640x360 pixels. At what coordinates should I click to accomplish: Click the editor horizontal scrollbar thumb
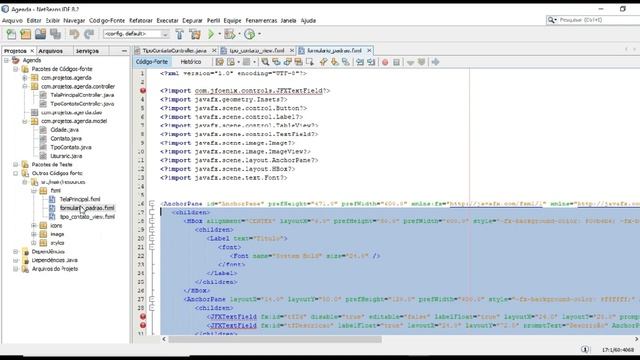coord(275,339)
